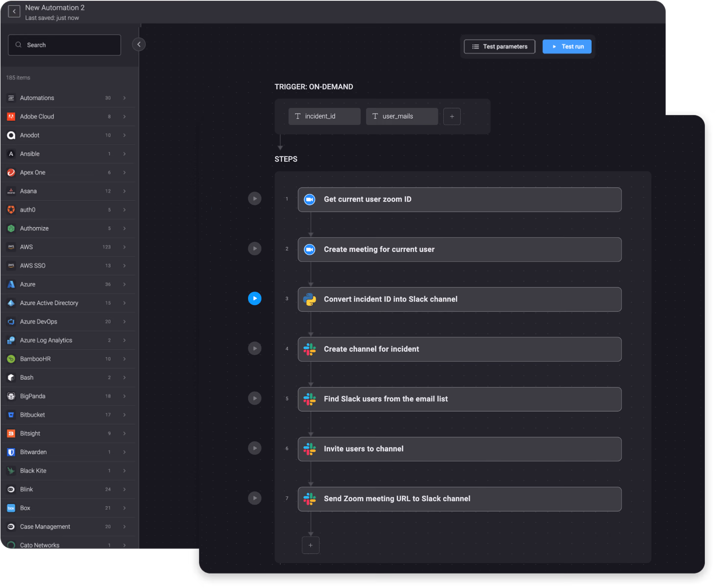716x588 pixels.
Task: Run step 2 Create meeting for current user
Action: pyautogui.click(x=255, y=249)
